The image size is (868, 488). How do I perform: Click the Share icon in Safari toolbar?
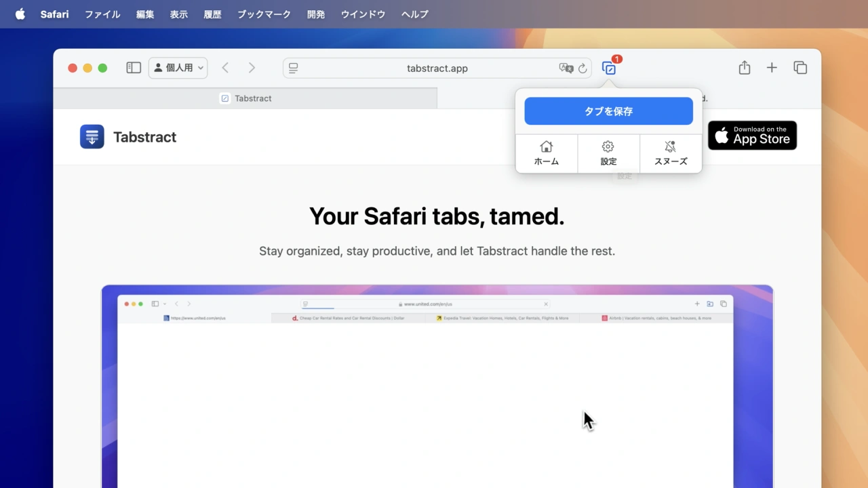tap(744, 68)
